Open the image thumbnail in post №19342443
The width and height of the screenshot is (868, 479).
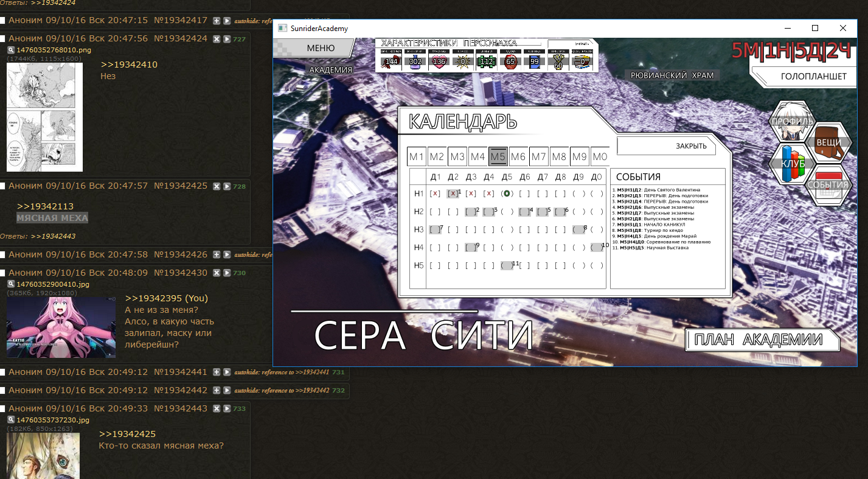coord(43,456)
